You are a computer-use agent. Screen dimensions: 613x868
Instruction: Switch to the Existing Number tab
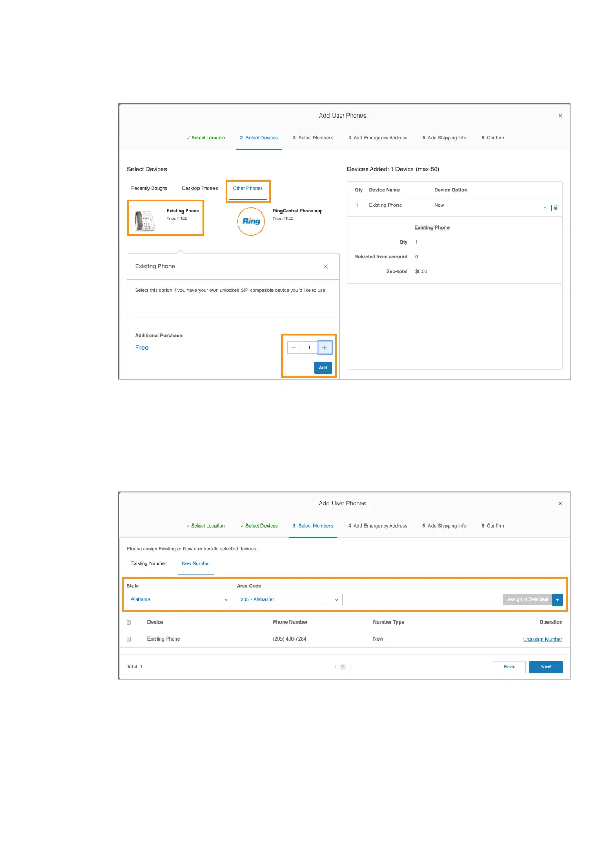[148, 563]
